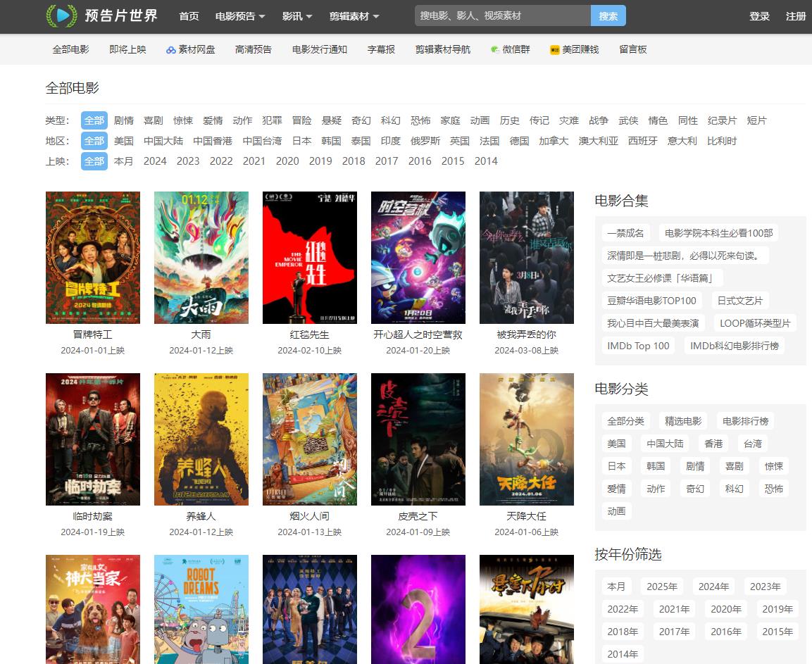Open 微信群 link with WeChat icon

point(510,49)
